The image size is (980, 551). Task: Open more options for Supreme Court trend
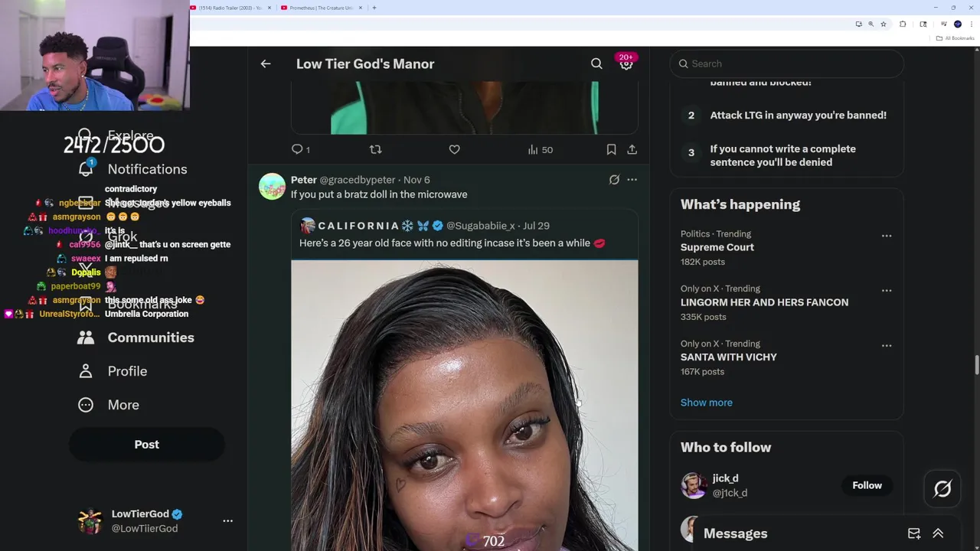(x=887, y=236)
